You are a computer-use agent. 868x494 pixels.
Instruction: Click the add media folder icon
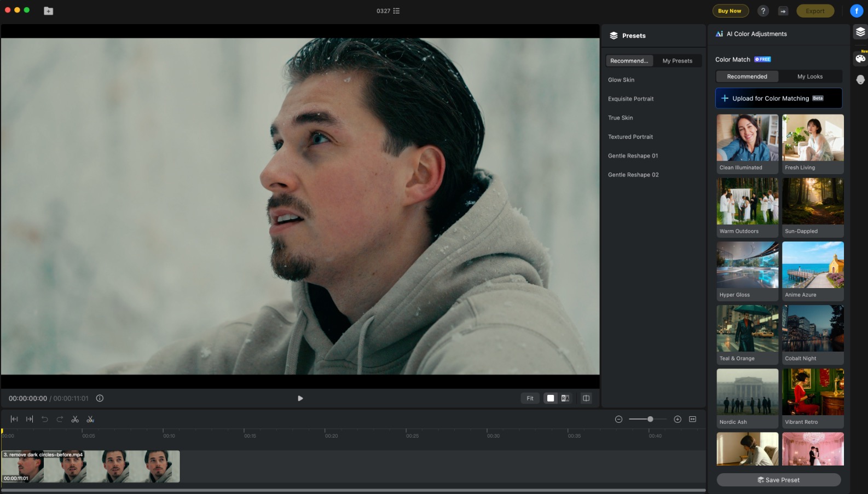49,11
